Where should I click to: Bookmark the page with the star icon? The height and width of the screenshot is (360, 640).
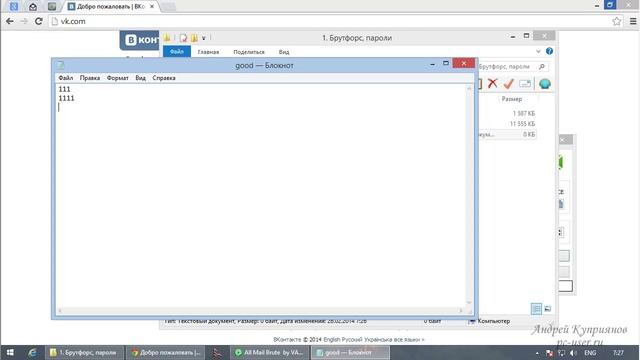(617, 21)
